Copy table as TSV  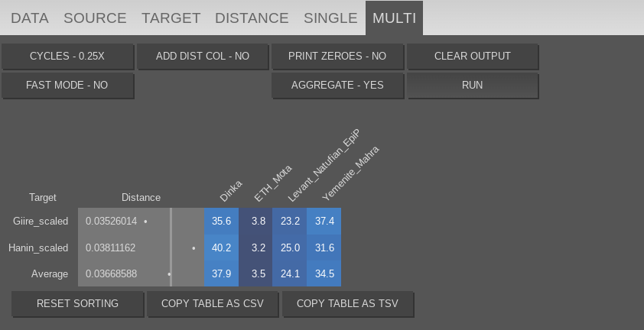348,304
